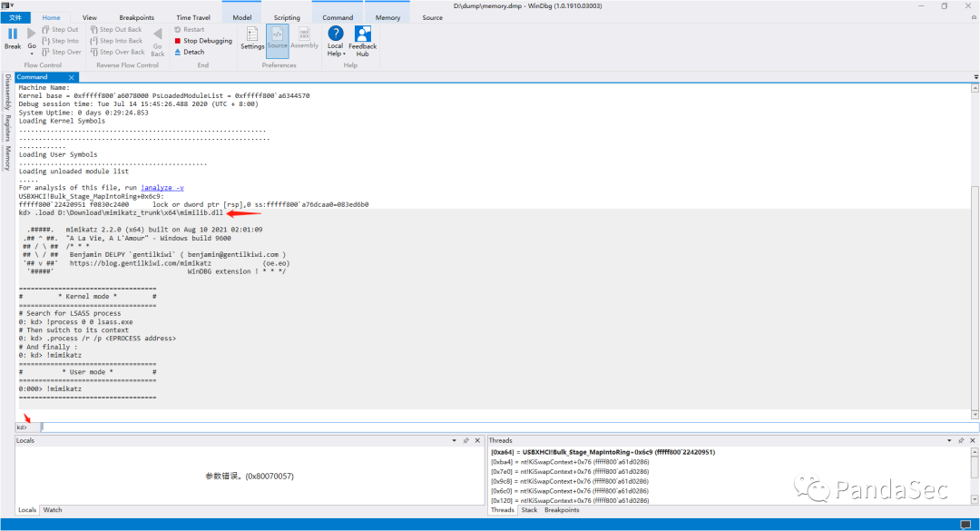Close the Locals panel
980x531 pixels.
pos(477,441)
